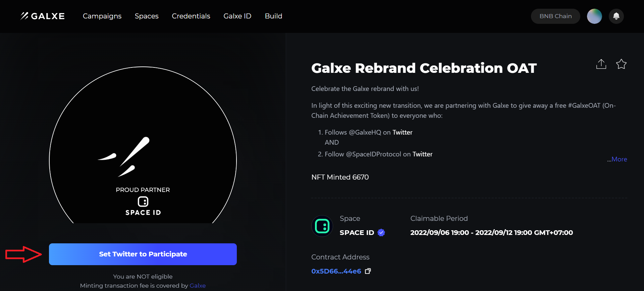This screenshot has height=291, width=644.
Task: Open Twitter link for @SpaceIDProtocol
Action: click(423, 154)
